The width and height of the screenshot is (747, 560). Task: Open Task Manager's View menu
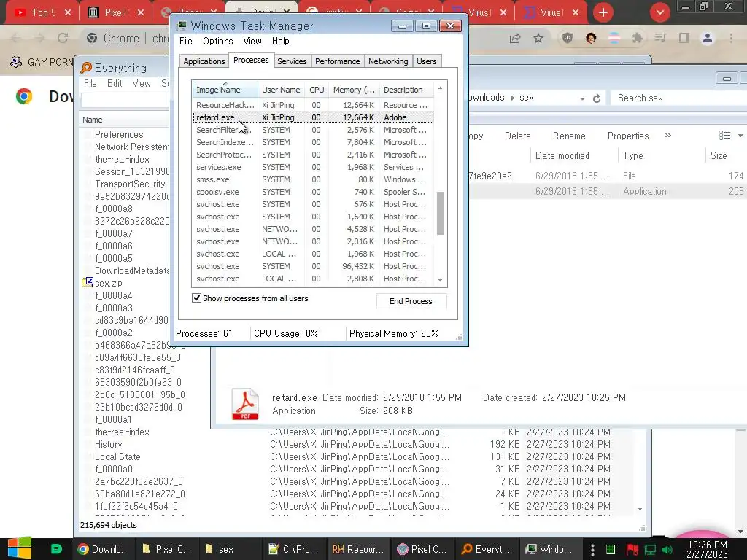252,42
